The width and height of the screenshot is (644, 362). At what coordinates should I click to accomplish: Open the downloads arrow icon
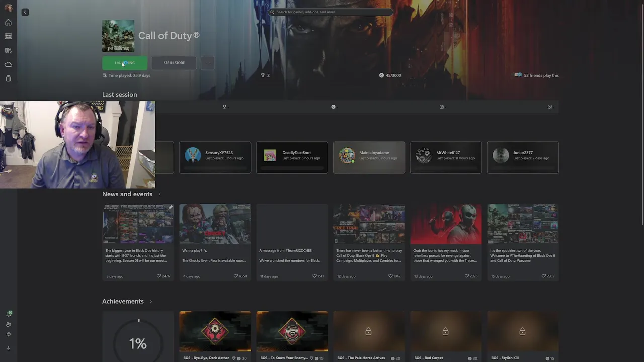[8, 348]
